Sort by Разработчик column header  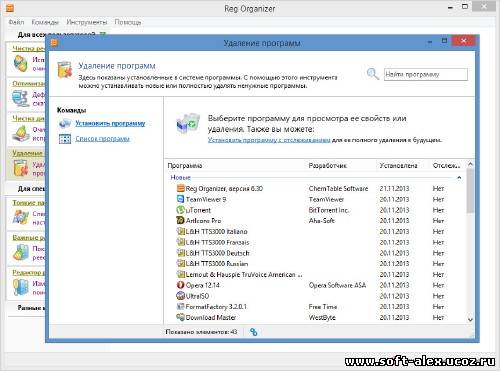tap(328, 166)
